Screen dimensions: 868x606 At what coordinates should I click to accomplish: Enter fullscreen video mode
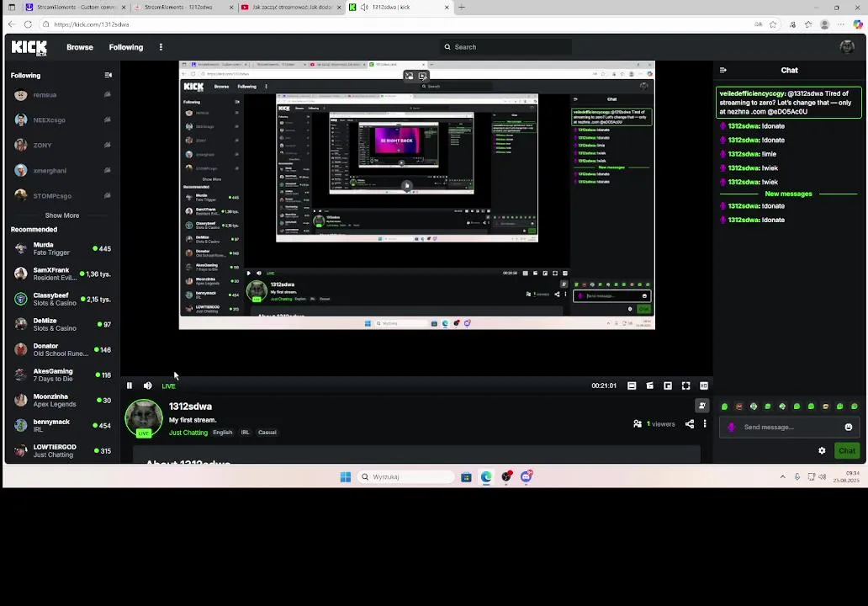click(685, 385)
